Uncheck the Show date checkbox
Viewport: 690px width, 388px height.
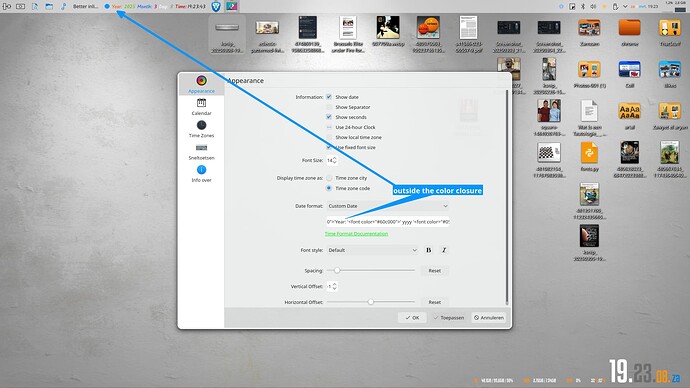[x=329, y=97]
